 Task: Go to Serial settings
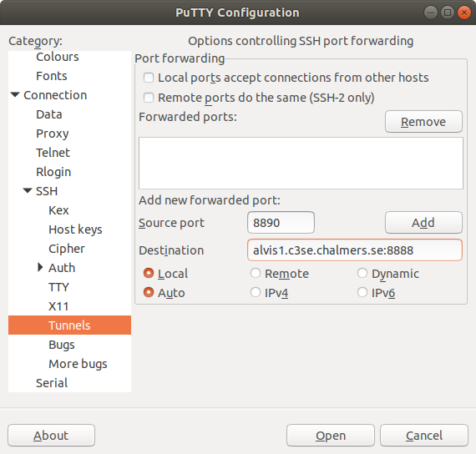tap(52, 383)
